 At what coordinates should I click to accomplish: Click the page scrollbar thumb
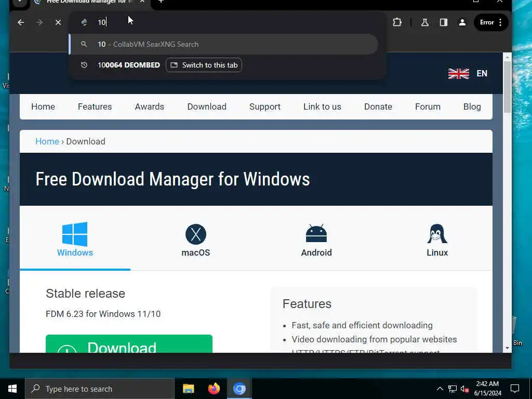[x=507, y=87]
